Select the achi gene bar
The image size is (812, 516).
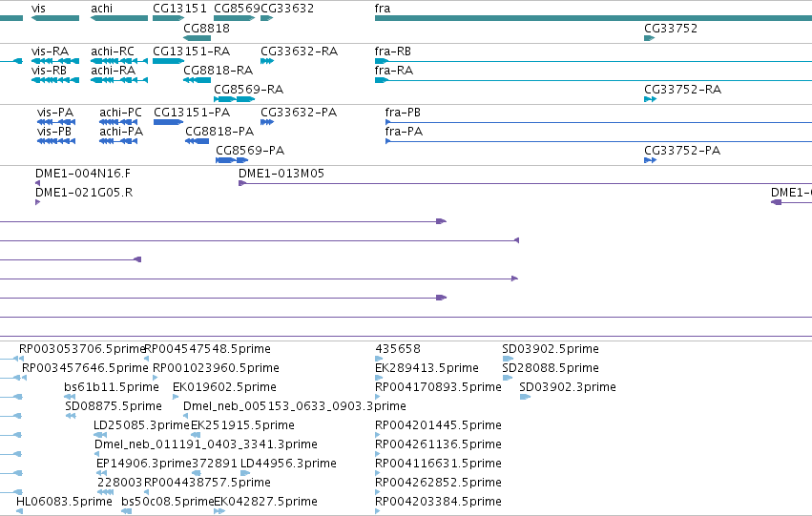119,18
